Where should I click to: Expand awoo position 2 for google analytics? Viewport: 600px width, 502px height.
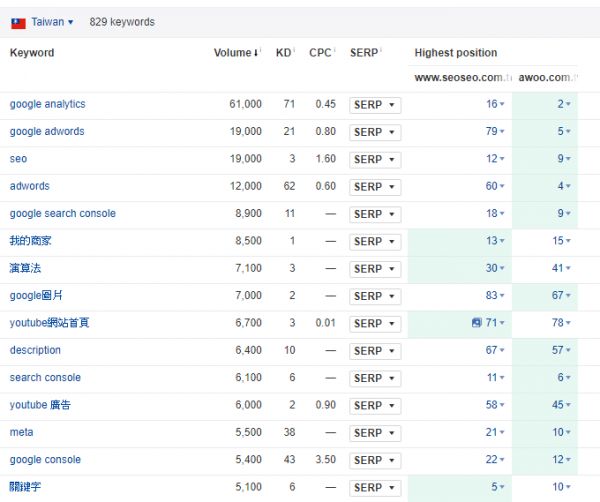coord(564,104)
